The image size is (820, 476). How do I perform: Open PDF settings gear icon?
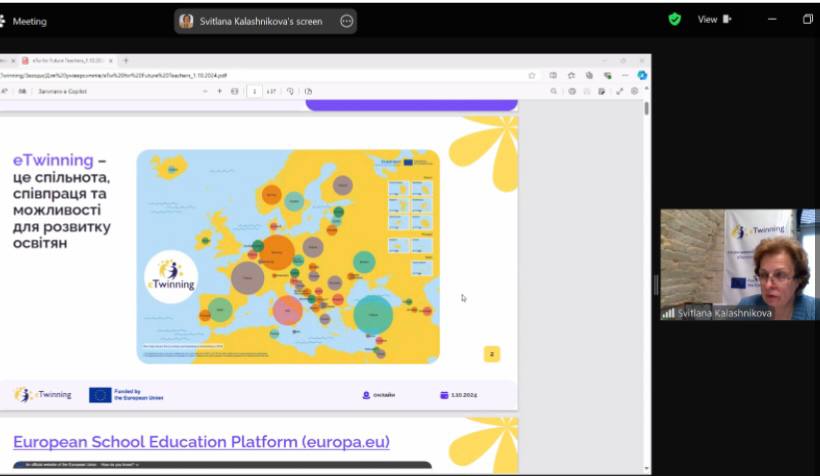[x=634, y=91]
